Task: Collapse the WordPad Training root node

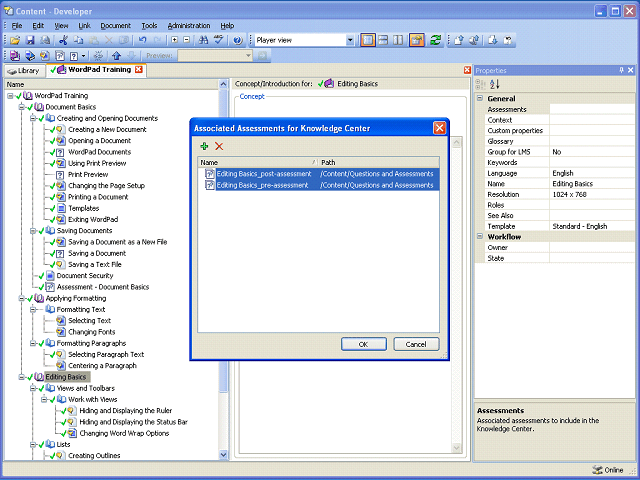Action: point(10,96)
